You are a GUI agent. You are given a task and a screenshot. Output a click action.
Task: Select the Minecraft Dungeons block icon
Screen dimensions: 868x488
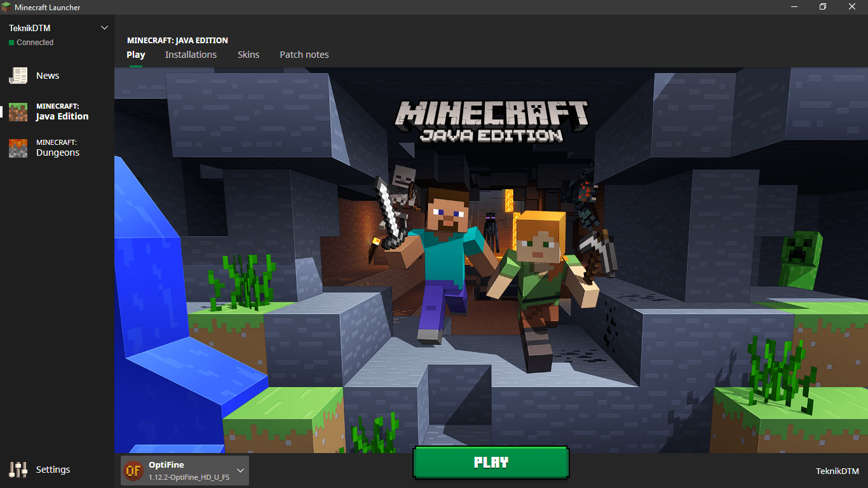pyautogui.click(x=18, y=148)
